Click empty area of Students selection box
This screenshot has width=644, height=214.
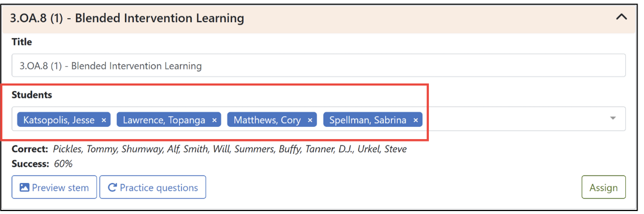tap(514, 119)
